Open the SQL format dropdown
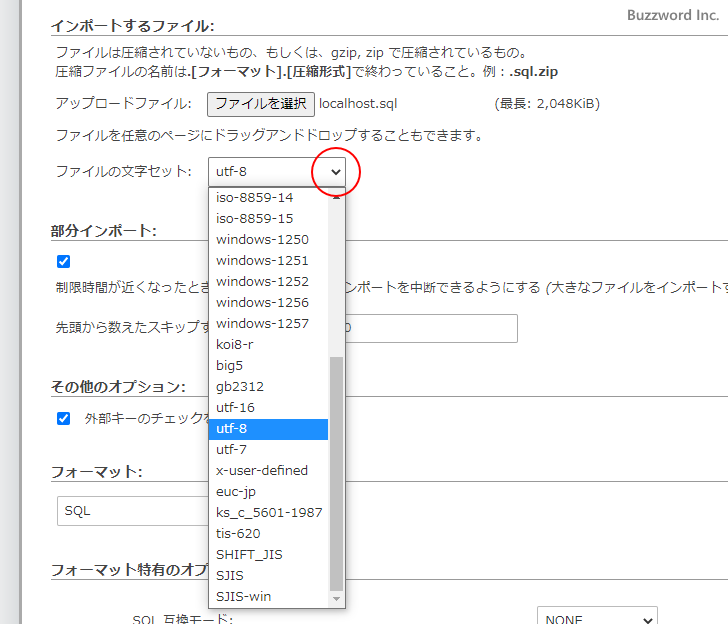Viewport: 728px width, 624px height. click(x=133, y=511)
